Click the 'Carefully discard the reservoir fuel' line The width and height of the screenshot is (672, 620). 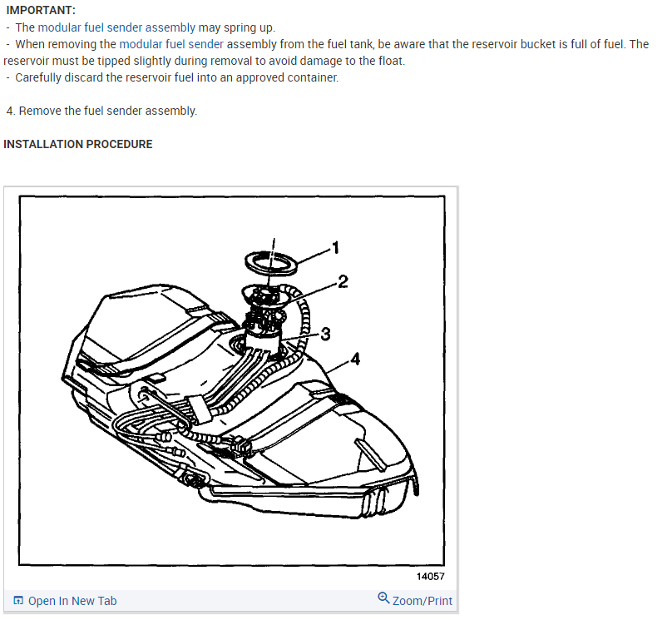172,77
